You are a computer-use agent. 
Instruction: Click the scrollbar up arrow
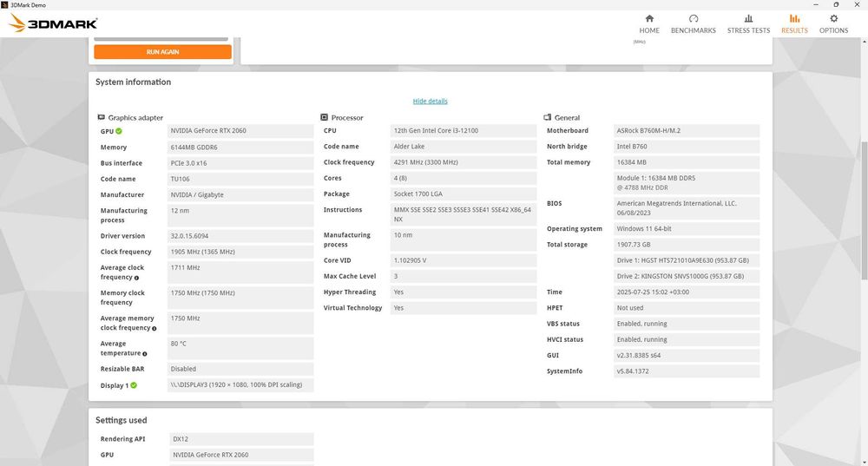pos(864,42)
